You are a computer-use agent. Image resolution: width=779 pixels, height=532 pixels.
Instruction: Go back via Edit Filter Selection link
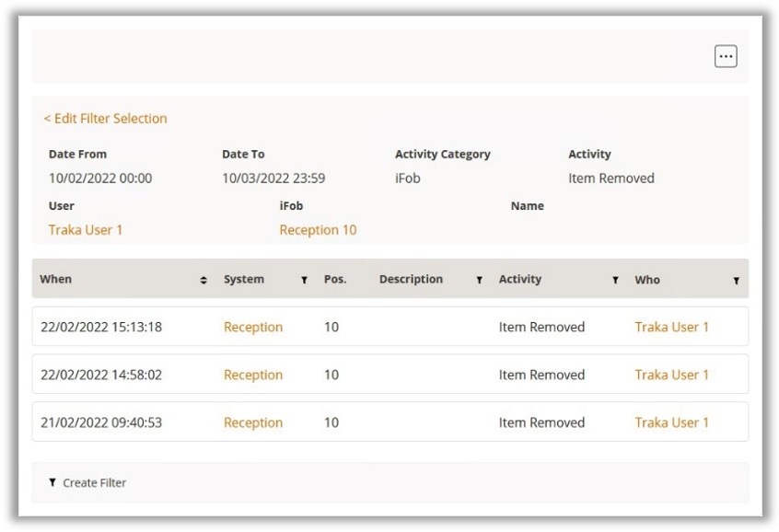pos(105,119)
